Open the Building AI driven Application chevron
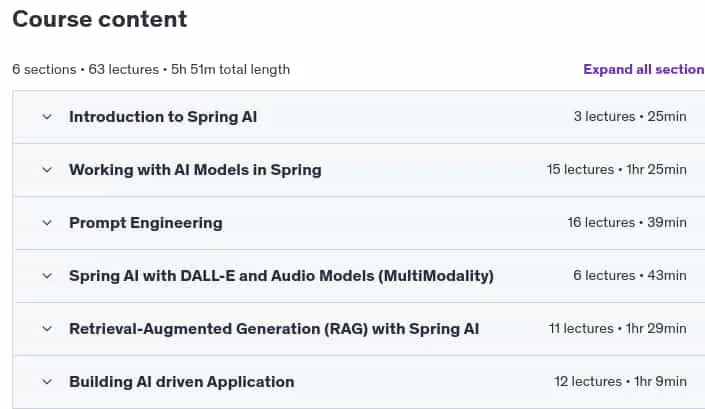 47,382
